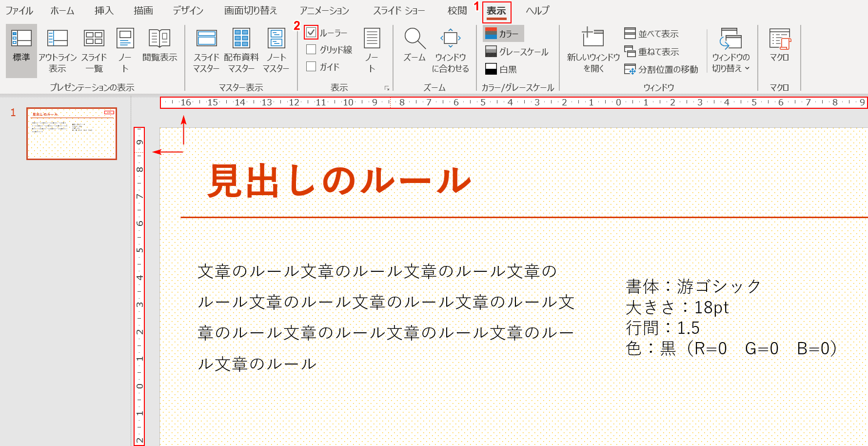Click the 見出しのルール title text

(x=340, y=181)
